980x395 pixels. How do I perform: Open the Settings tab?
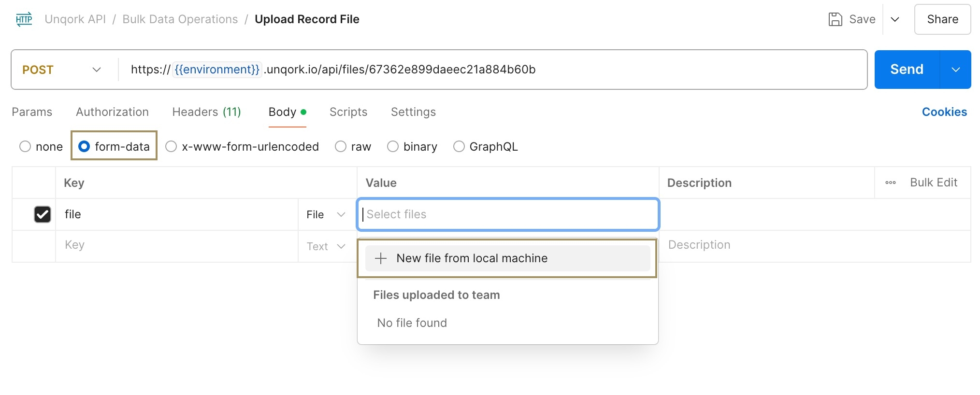pos(413,112)
